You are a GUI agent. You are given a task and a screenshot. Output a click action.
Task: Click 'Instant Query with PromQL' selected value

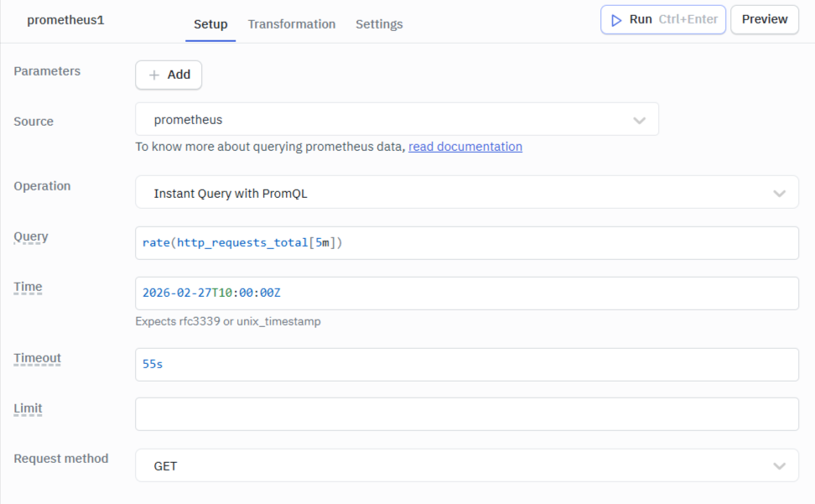click(231, 194)
